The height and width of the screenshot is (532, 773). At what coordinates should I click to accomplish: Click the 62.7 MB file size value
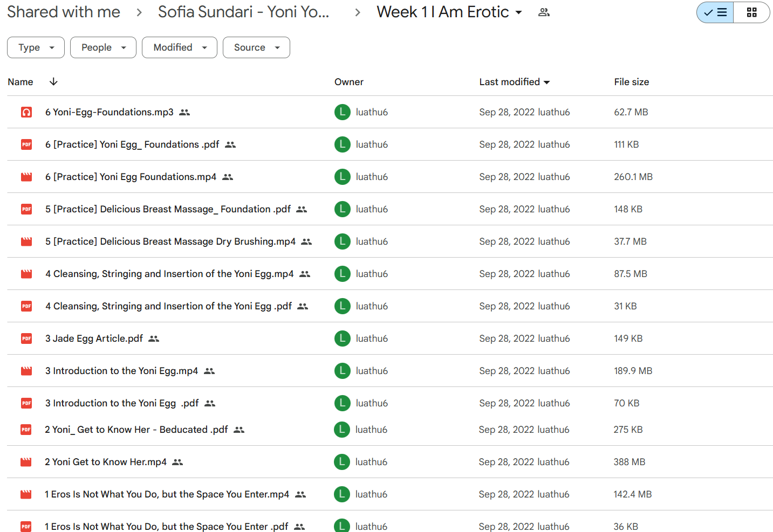[x=631, y=112]
